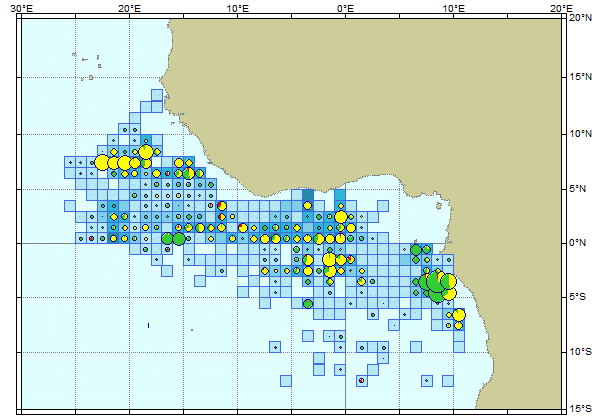The image size is (612, 419).
Task: Select the 20°E label beside 20°N
Action: click(x=561, y=8)
